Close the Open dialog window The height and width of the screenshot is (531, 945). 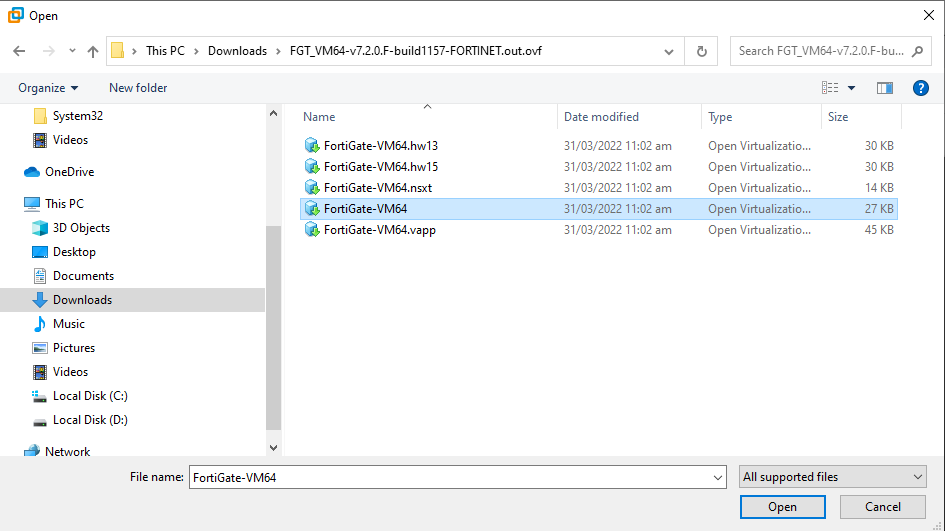(929, 15)
